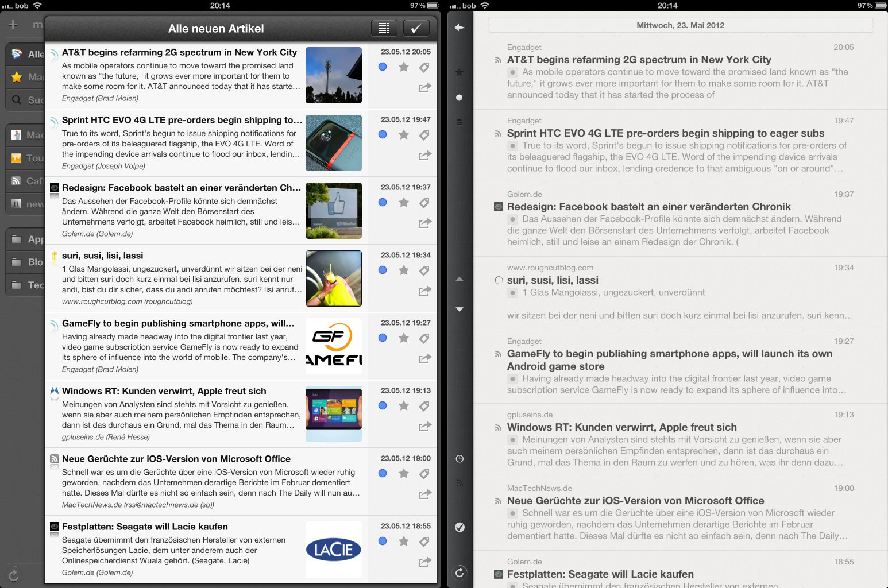Screen dimensions: 888x588
Task: Tag the suri, susi, lisi, lassi article
Action: (x=424, y=270)
